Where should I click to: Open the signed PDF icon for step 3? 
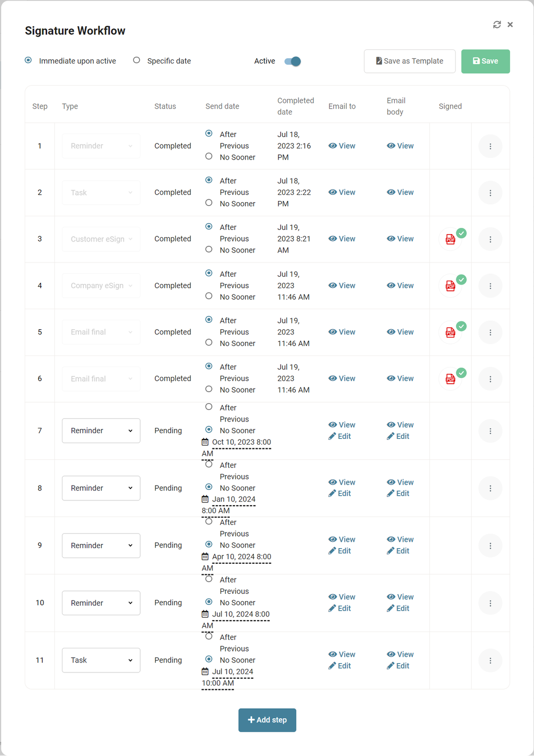pyautogui.click(x=451, y=239)
